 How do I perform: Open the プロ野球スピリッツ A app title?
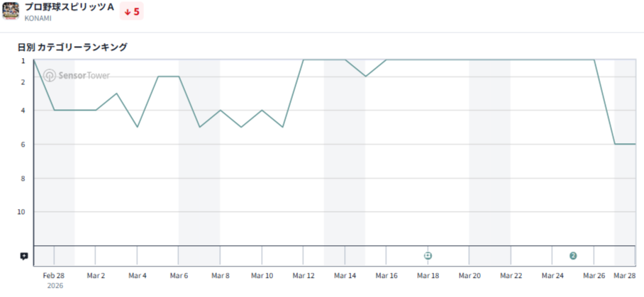[70, 6]
